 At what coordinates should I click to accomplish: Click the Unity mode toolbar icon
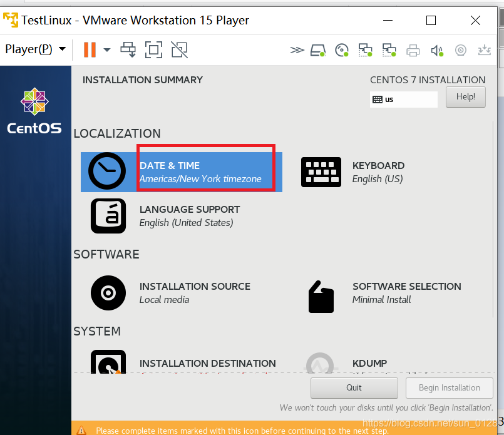[x=179, y=50]
